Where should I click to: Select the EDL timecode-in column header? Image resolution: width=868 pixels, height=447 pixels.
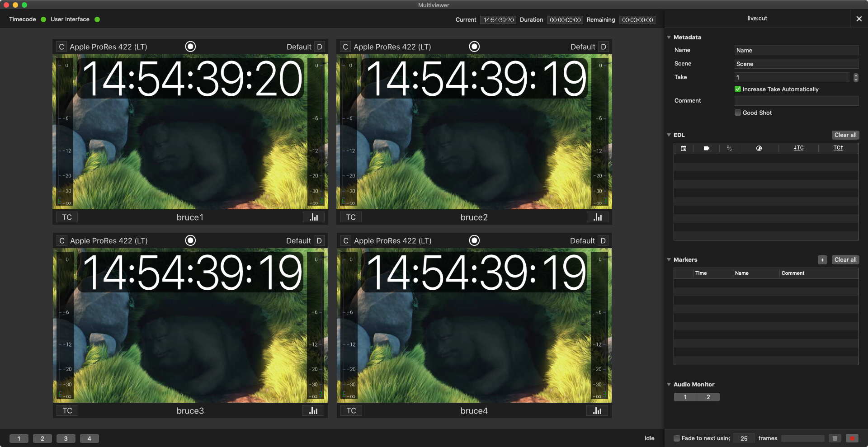point(799,148)
